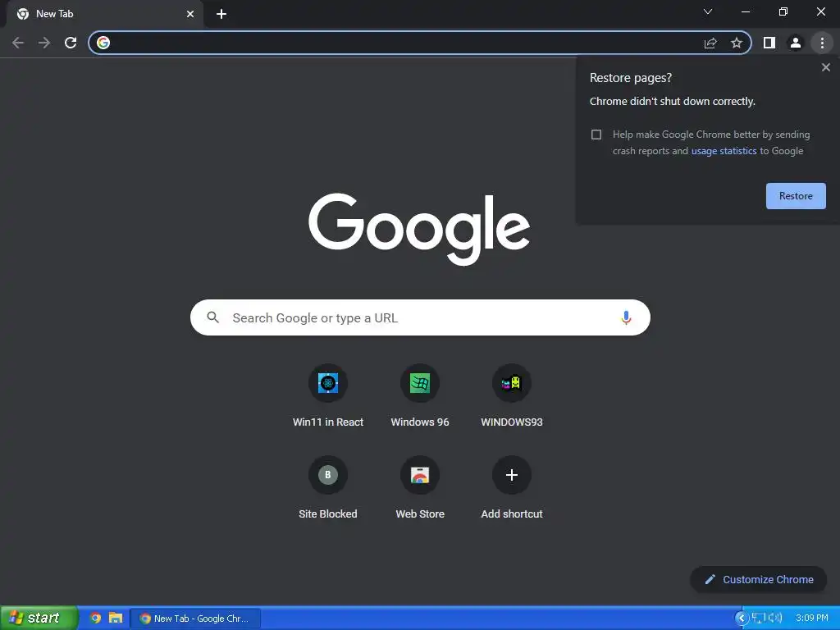Open the side panel icon
This screenshot has width=840, height=630.
[769, 43]
